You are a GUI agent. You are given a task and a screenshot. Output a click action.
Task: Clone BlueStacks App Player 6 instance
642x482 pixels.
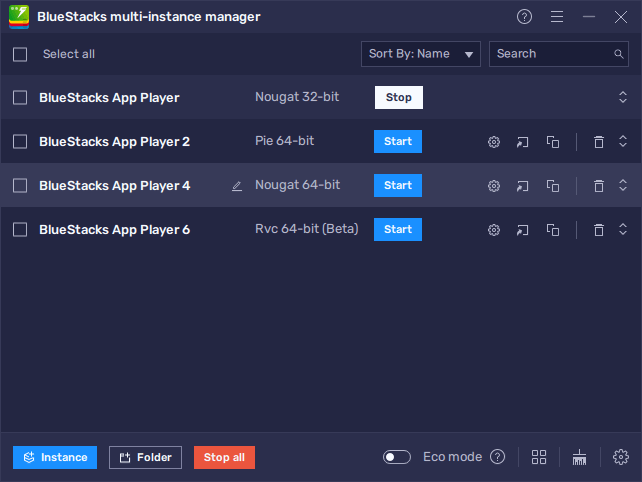pyautogui.click(x=552, y=230)
